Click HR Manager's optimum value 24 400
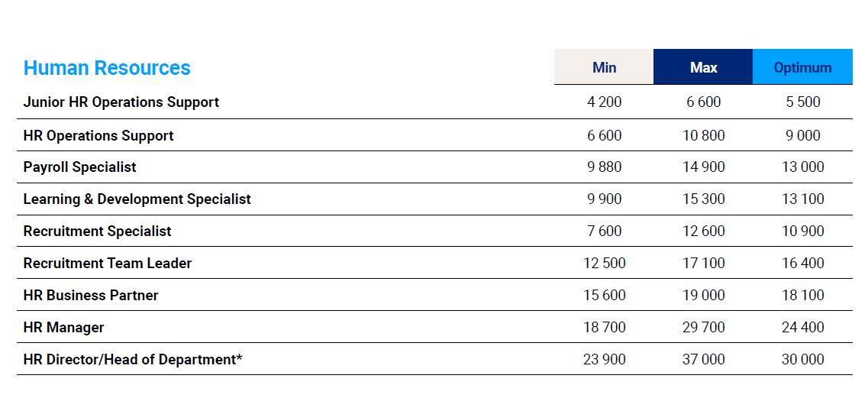Image resolution: width=868 pixels, height=398 pixels. coord(803,328)
